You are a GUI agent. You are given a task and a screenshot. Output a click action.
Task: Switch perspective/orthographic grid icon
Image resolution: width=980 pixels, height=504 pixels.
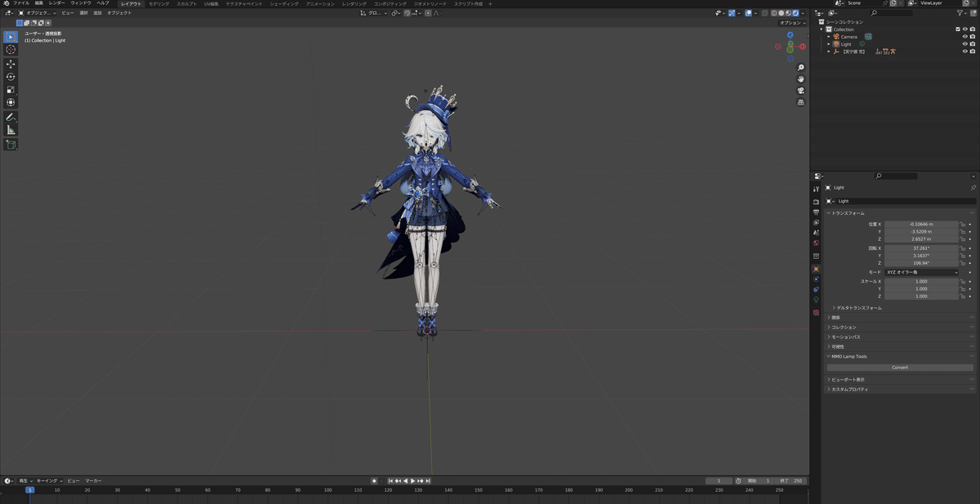tap(800, 103)
